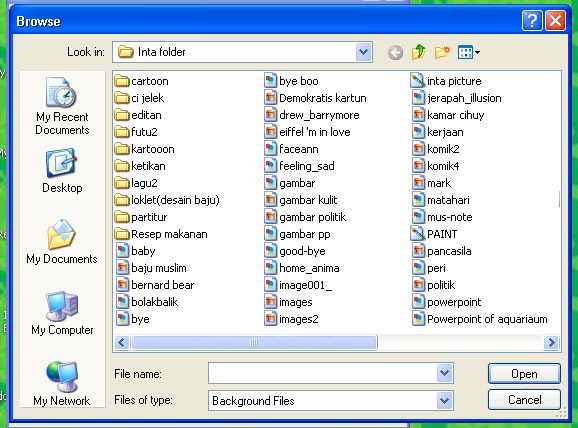Select the ci jelek folder
The image size is (578, 428).
click(x=139, y=98)
